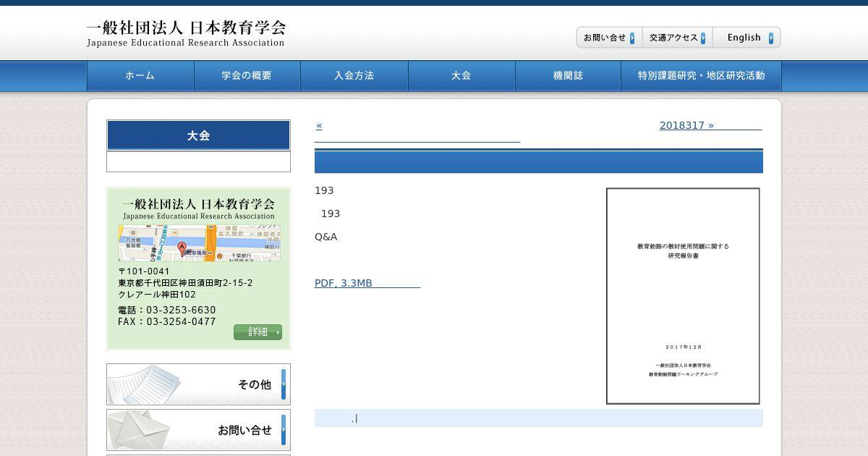Open the ホーム menu item
The image size is (868, 456).
[x=140, y=76]
